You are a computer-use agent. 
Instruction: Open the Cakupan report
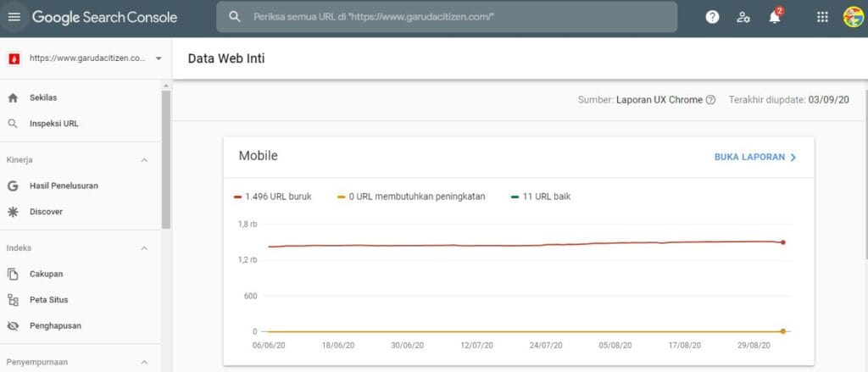pos(46,274)
